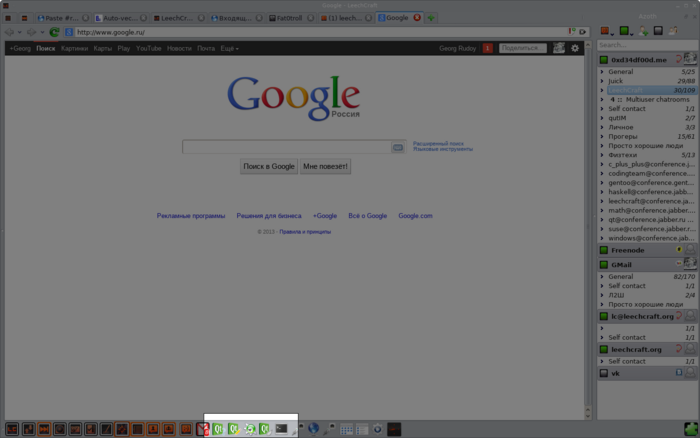Open Решения для бизнеса link
The height and width of the screenshot is (438, 700).
pos(269,216)
